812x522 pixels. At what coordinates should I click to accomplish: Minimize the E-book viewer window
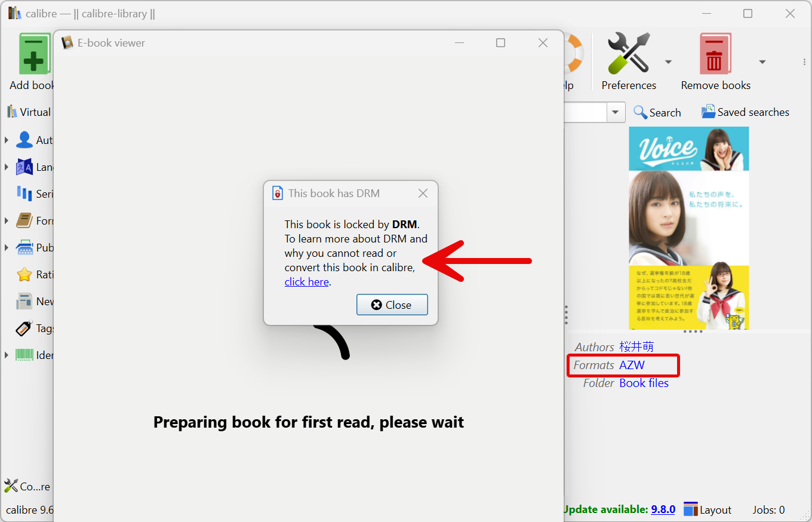(459, 42)
